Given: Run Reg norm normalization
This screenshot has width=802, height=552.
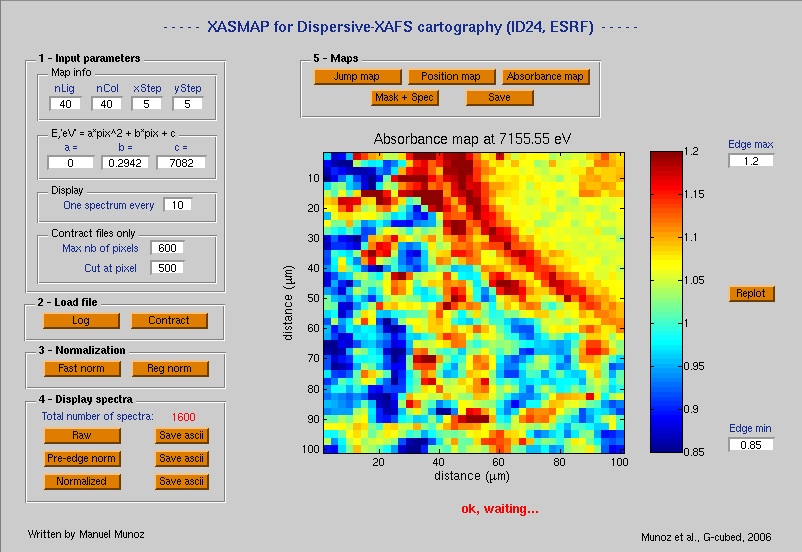Looking at the screenshot, I should 170,369.
